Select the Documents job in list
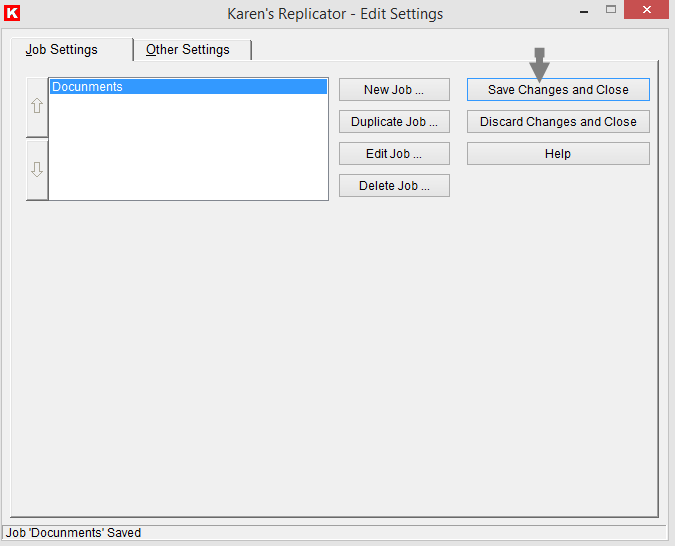The image size is (675, 546). [188, 87]
